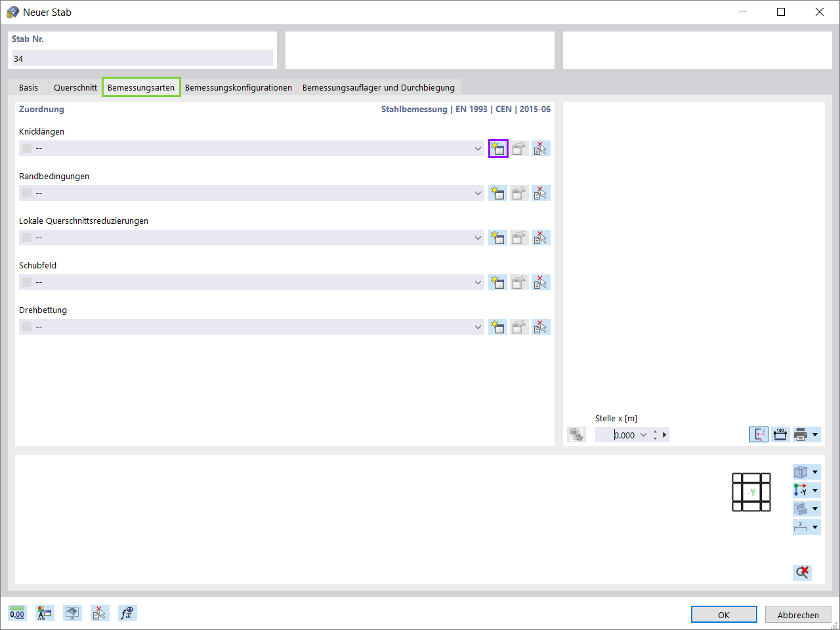Confirm dialog with OK button
Viewport: 840px width, 630px height.
724,614
